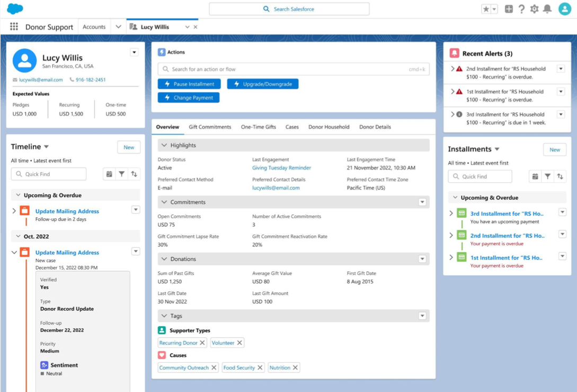Click Search for an action or flow

coord(294,69)
